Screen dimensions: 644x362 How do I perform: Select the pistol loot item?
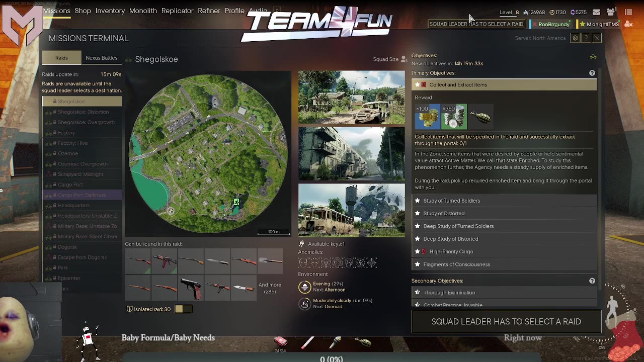point(191,288)
